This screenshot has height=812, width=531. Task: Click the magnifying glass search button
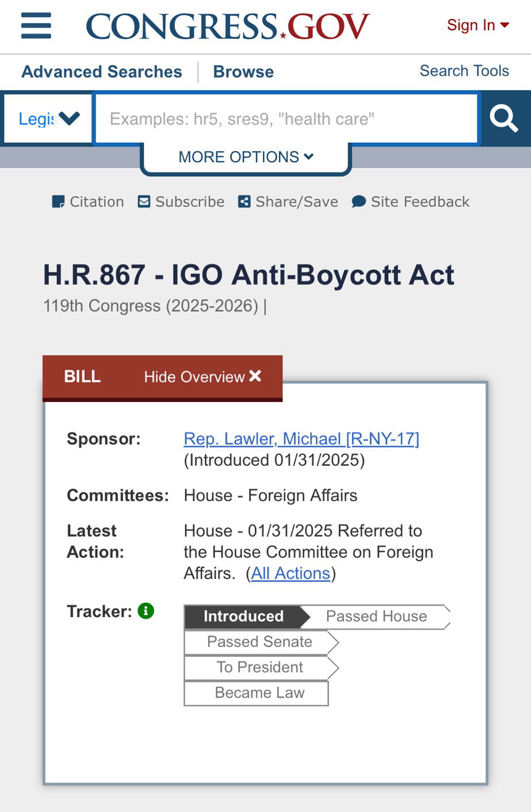coord(504,118)
